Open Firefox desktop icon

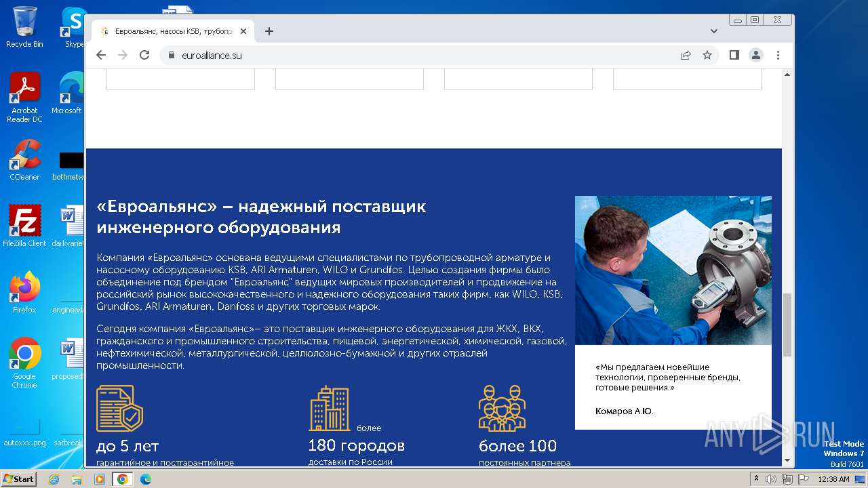(24, 292)
